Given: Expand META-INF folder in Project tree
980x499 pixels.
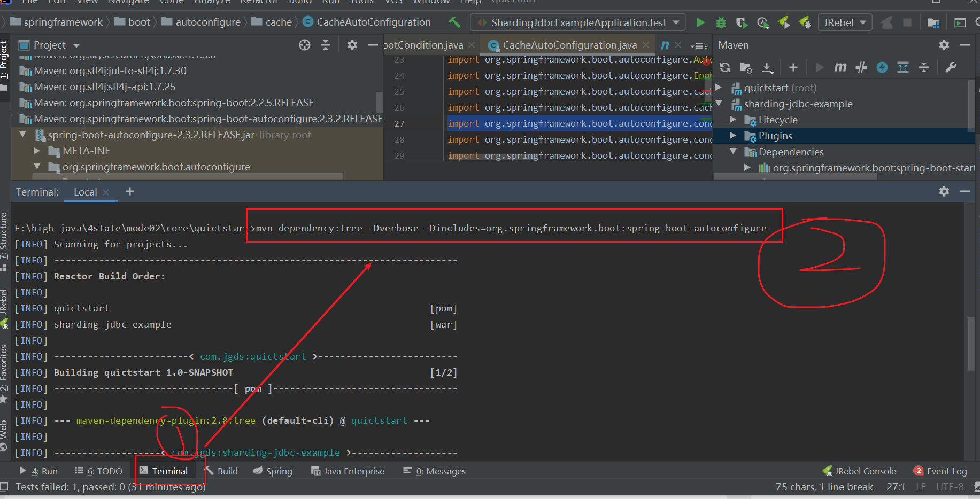Looking at the screenshot, I should point(37,151).
